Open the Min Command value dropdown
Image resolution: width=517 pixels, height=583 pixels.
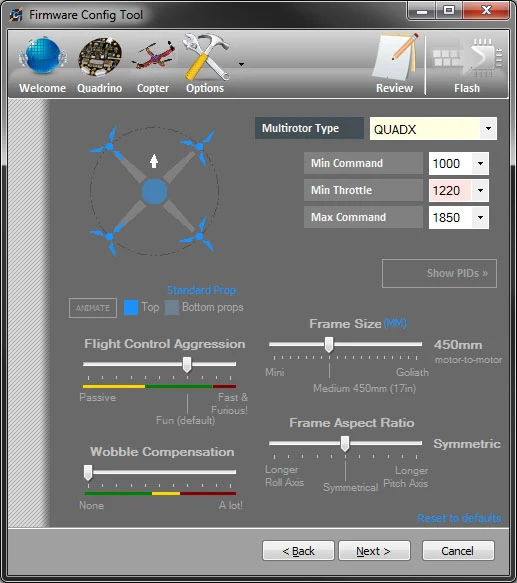coord(480,163)
